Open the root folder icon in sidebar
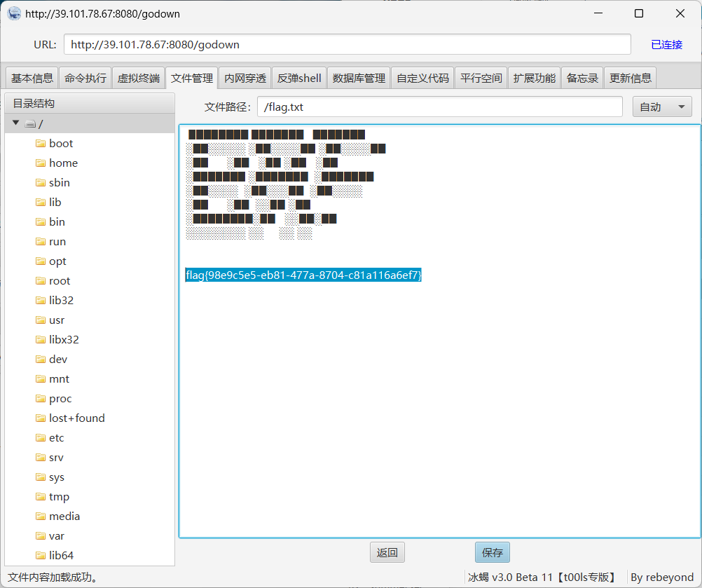The height and width of the screenshot is (588, 702). point(42,280)
